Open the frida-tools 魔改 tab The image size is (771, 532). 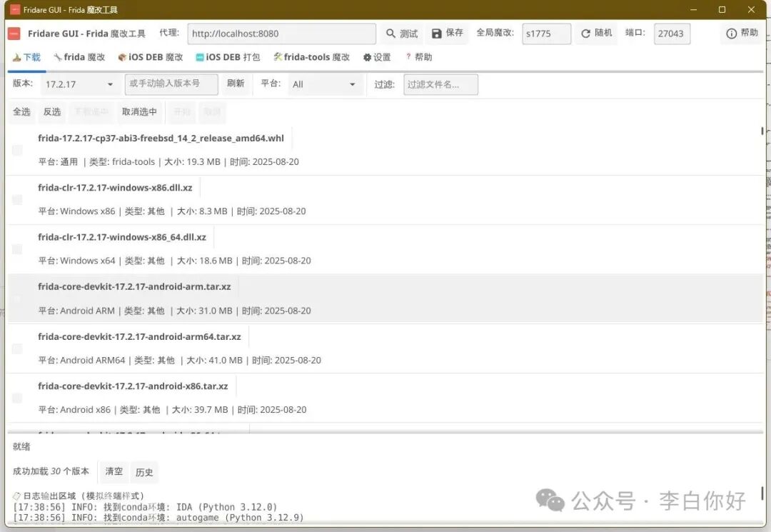tap(311, 57)
